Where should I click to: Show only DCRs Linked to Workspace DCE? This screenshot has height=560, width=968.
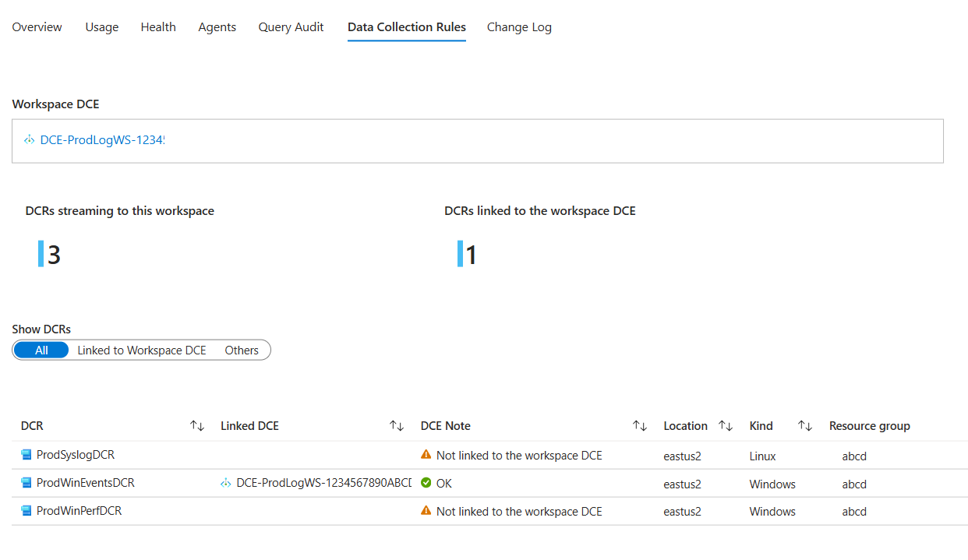142,350
